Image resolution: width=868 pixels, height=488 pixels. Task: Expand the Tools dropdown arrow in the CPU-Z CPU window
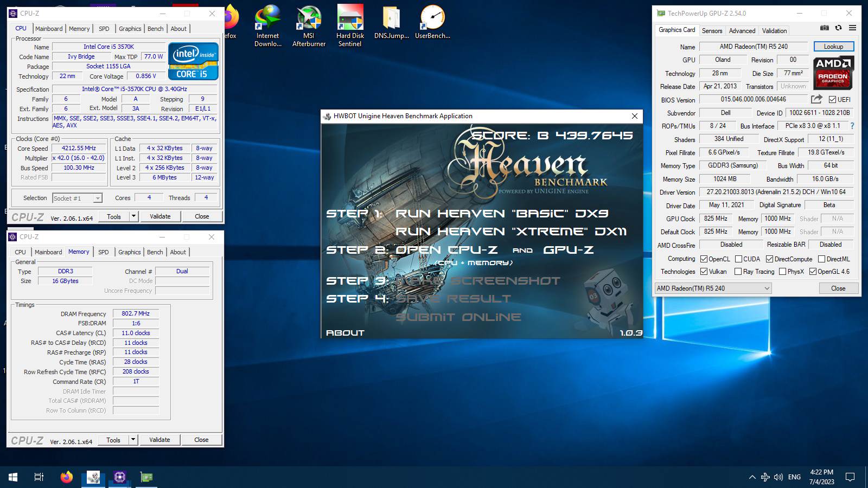click(133, 216)
